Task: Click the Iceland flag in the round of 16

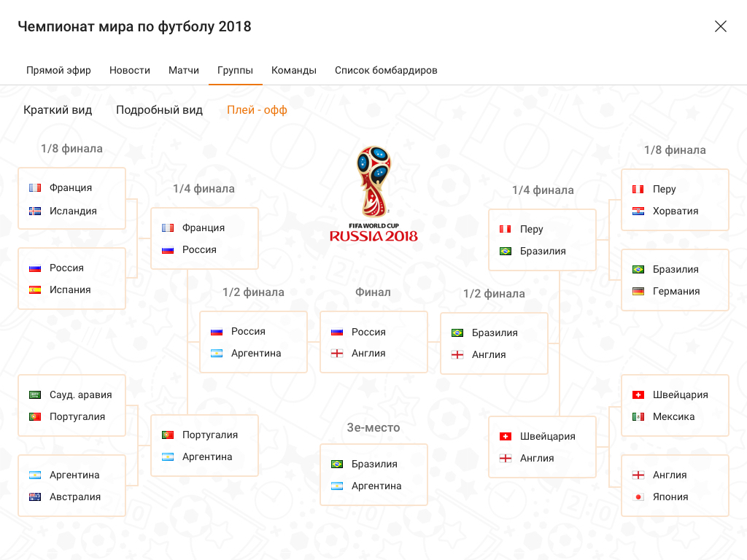Action: click(35, 211)
